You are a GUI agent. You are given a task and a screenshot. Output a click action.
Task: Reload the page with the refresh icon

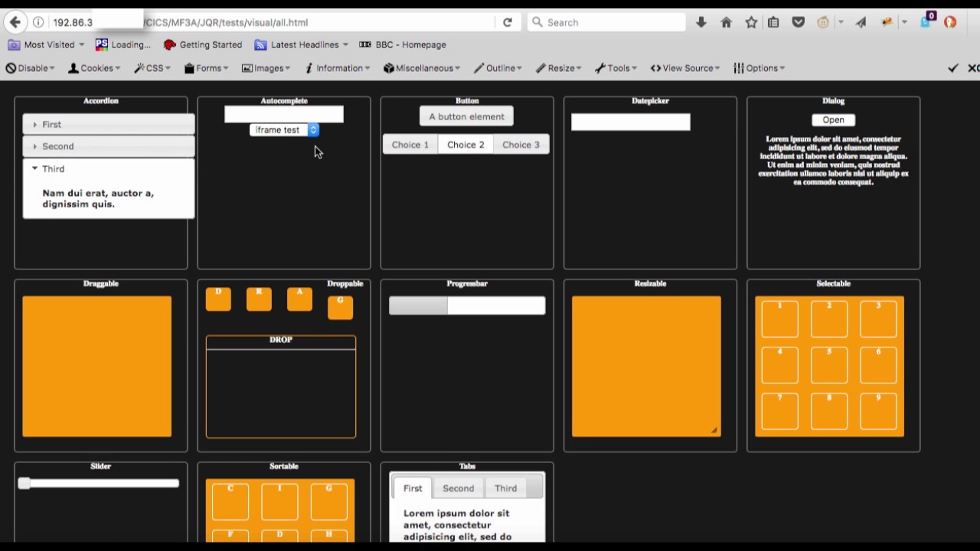(507, 22)
